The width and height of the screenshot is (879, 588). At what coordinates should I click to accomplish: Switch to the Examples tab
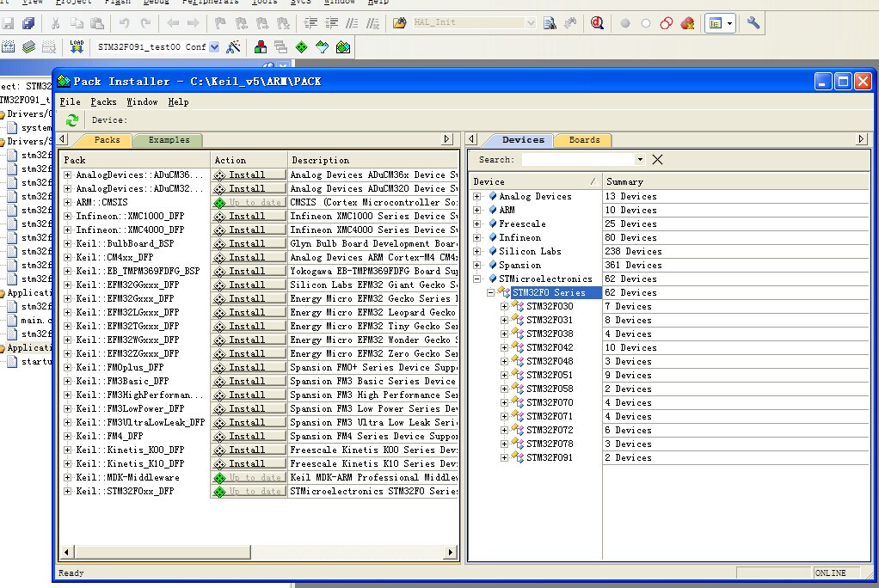point(169,139)
